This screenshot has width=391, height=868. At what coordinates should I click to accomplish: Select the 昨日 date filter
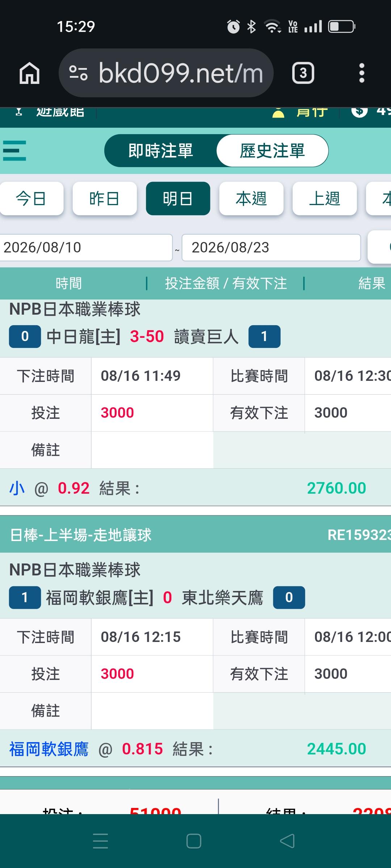[x=105, y=199]
